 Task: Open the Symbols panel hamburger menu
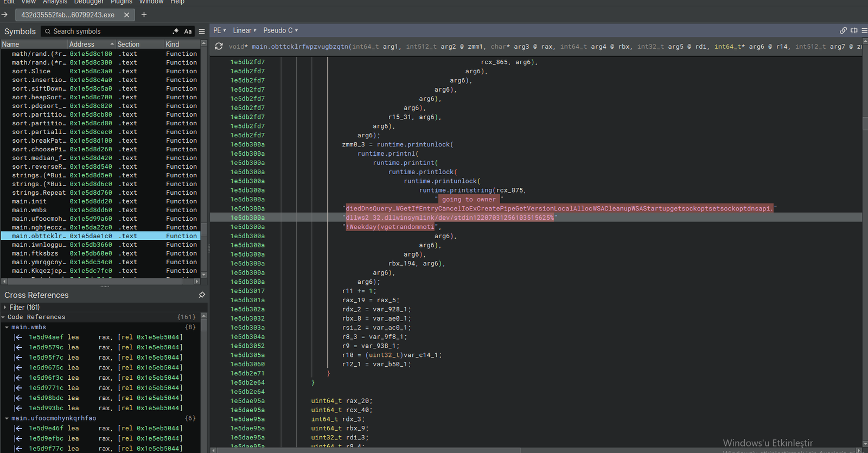(202, 31)
